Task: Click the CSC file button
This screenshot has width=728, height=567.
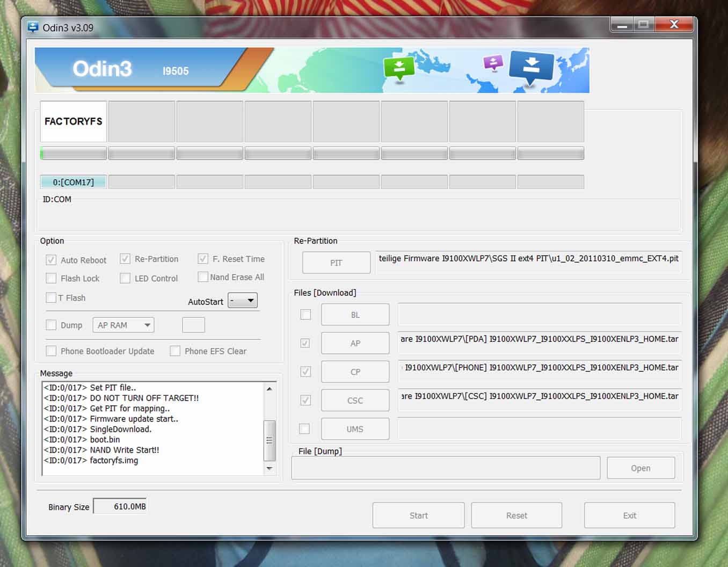Action: tap(355, 400)
